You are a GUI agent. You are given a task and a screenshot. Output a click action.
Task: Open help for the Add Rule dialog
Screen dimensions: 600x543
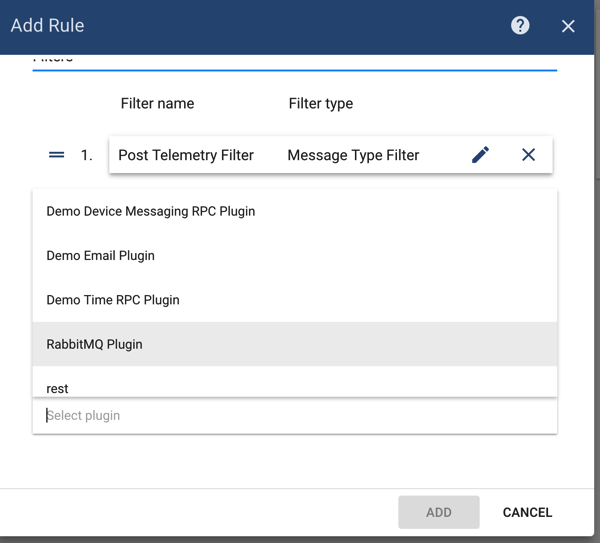pyautogui.click(x=520, y=26)
